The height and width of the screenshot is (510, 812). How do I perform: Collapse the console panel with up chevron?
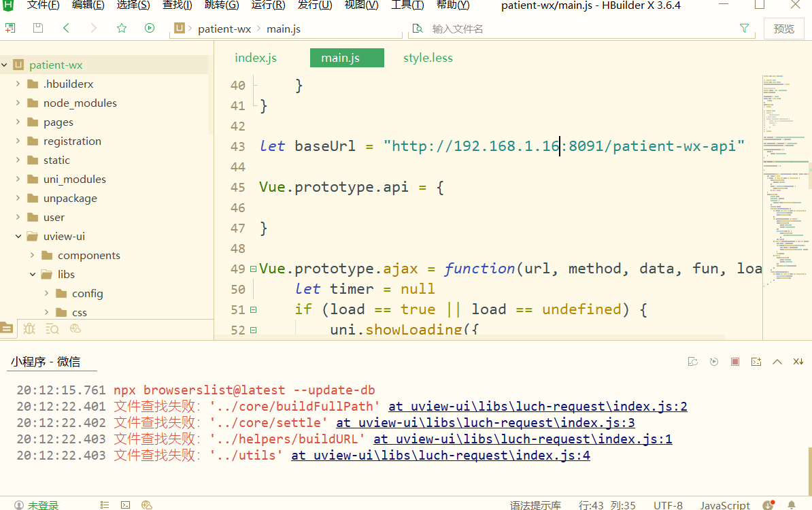777,361
